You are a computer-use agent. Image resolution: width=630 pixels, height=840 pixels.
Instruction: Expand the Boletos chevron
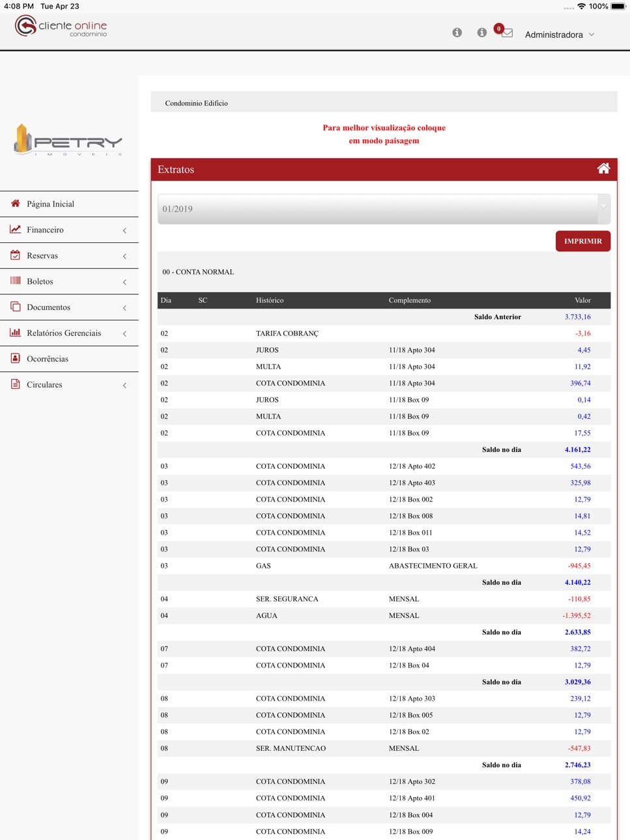pyautogui.click(x=124, y=282)
